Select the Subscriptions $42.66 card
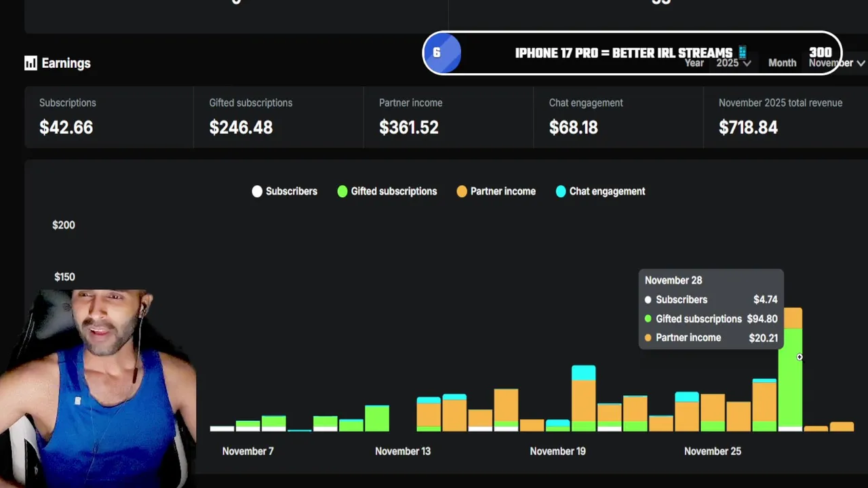868x488 pixels. pos(108,117)
